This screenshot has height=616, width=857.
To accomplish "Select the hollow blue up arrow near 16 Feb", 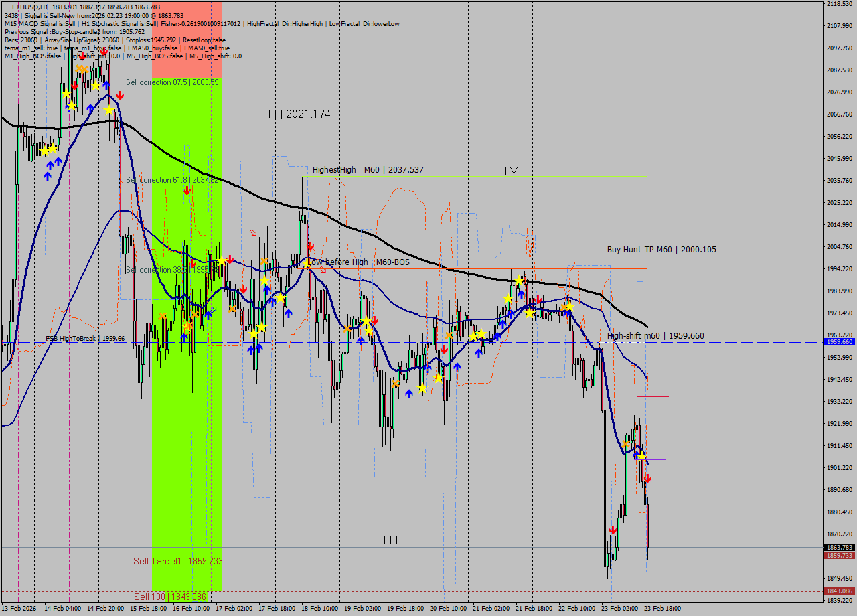I will [x=214, y=310].
